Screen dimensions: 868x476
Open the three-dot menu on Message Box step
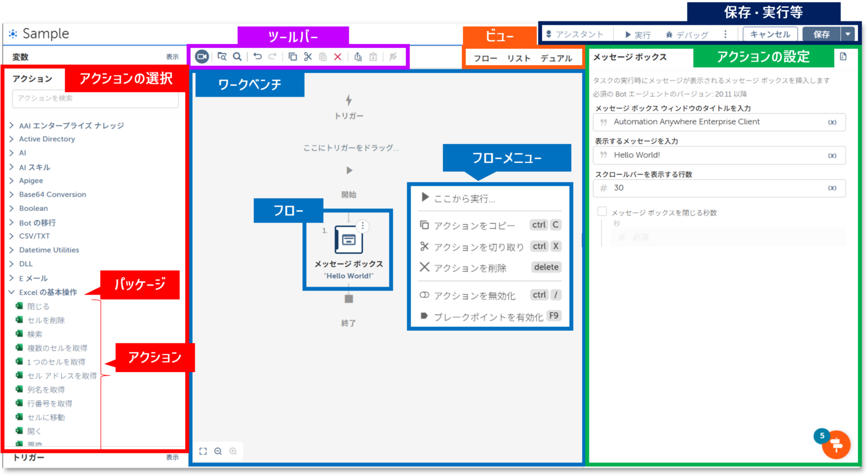pyautogui.click(x=362, y=226)
